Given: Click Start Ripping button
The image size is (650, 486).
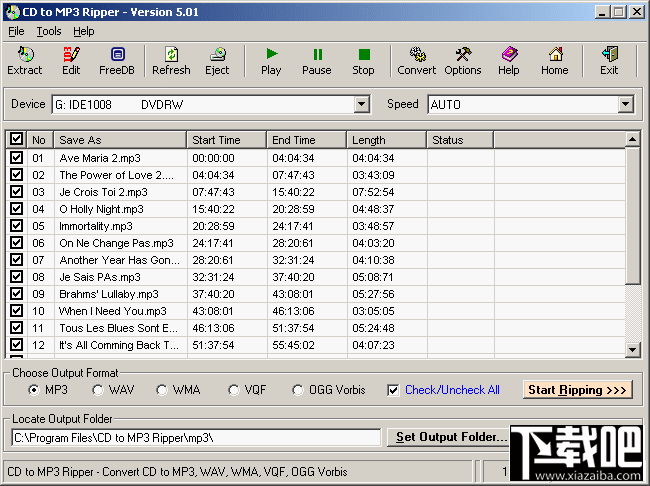Looking at the screenshot, I should click(578, 390).
